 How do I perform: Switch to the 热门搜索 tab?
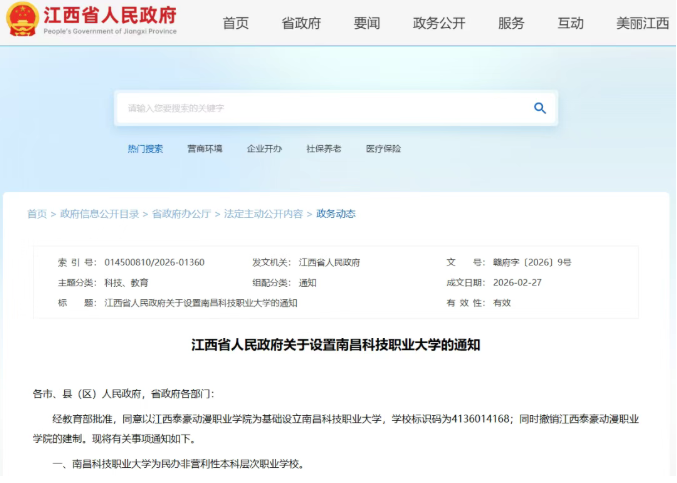[145, 149]
